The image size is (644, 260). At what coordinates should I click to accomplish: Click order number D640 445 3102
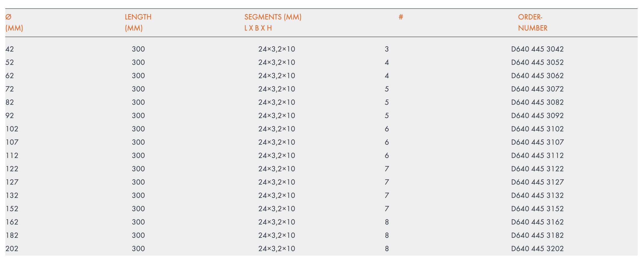537,129
